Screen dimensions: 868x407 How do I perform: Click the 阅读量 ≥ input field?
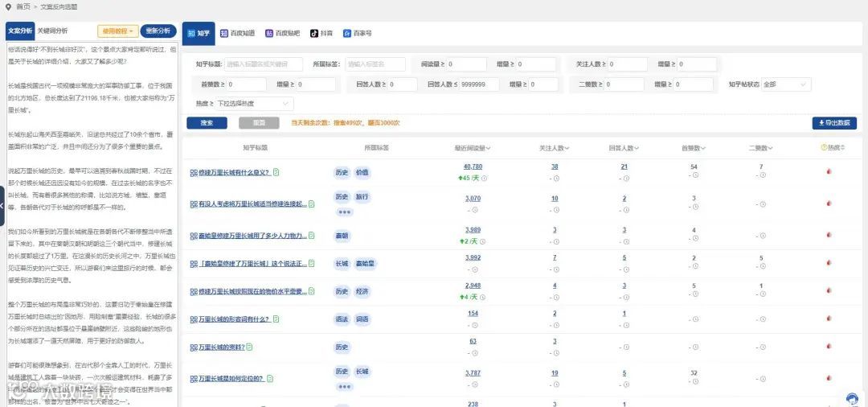click(467, 64)
